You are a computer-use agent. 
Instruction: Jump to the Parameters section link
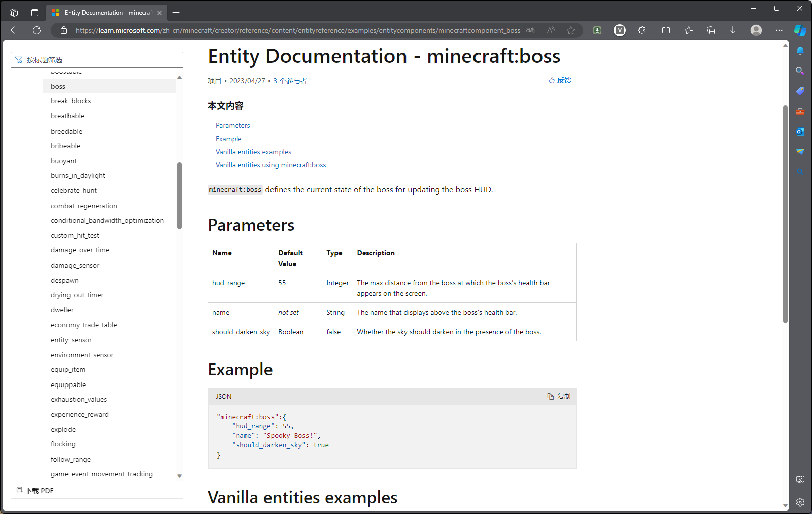point(233,125)
